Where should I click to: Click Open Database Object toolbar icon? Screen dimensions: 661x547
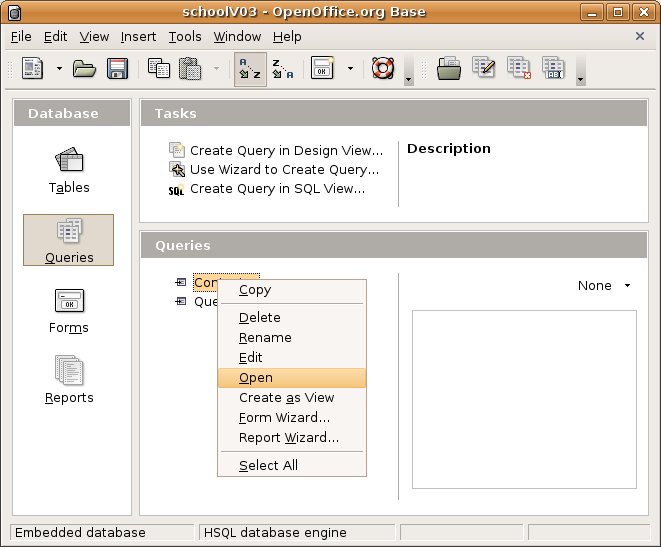point(449,69)
